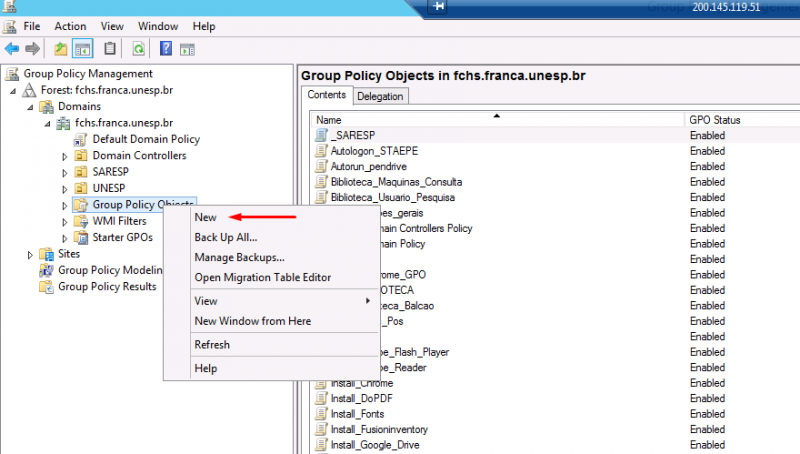Click the clipboard Properties toolbar icon

[110, 49]
